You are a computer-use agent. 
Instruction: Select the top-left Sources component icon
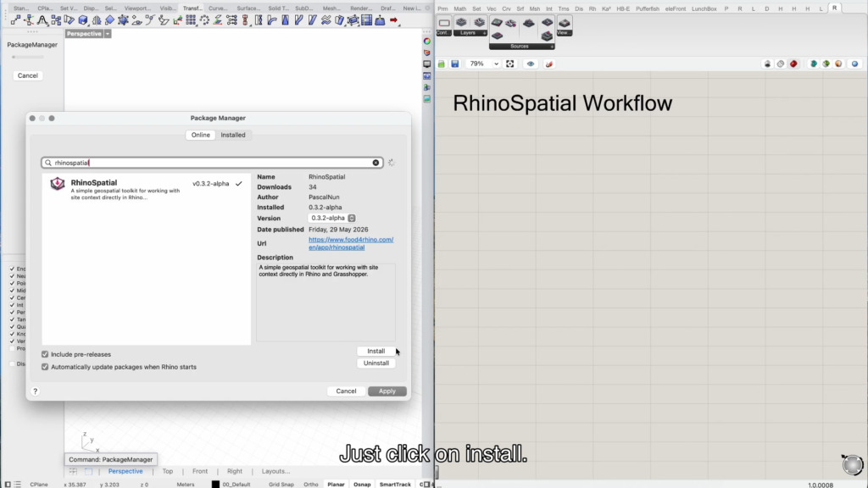(497, 23)
